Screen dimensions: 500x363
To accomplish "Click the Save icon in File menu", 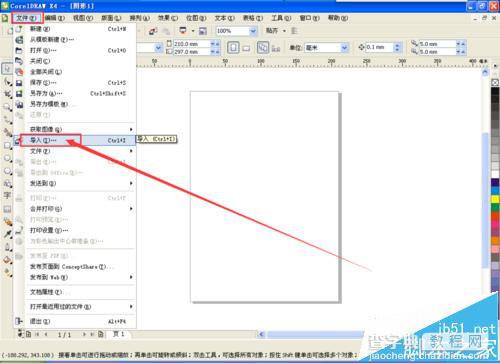I will click(x=19, y=83).
